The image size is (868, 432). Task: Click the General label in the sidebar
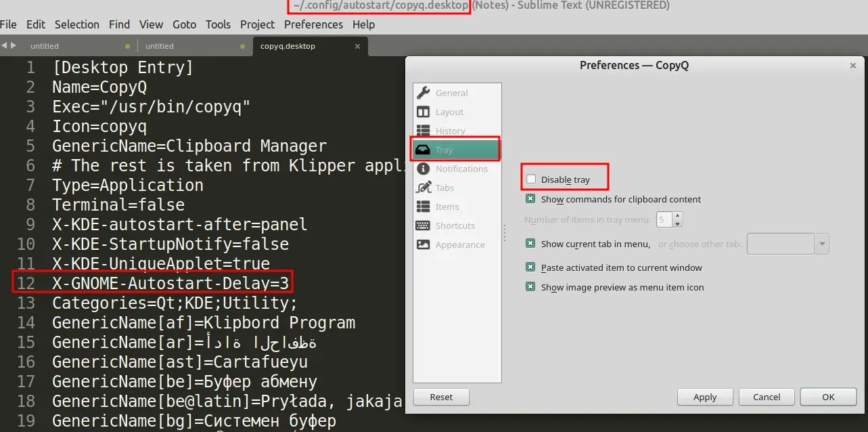(x=451, y=93)
